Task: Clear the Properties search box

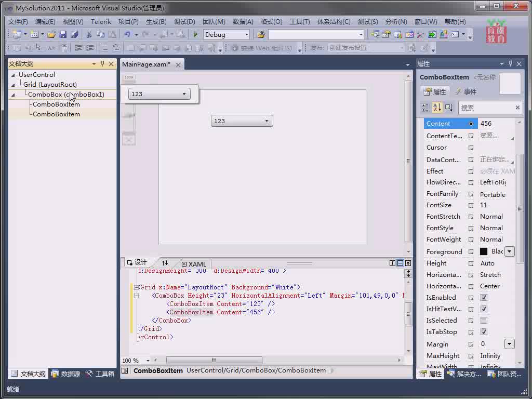Action: click(x=517, y=108)
